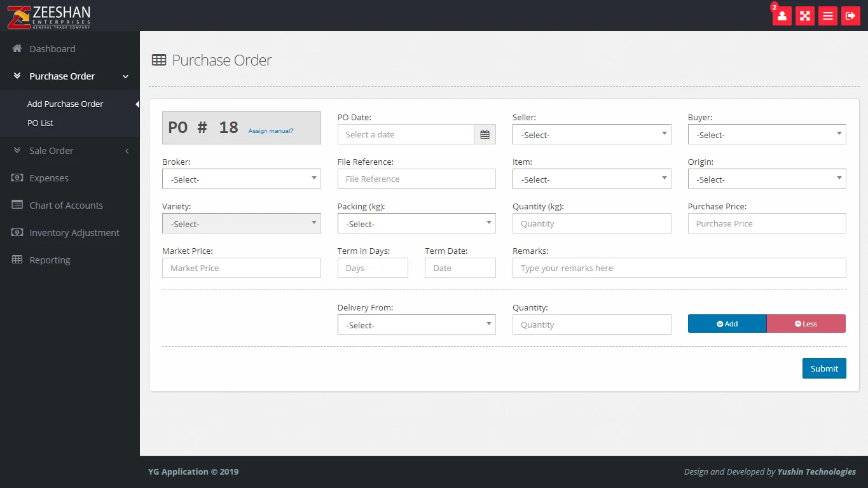
Task: Click the Zeeshan Enterprises logo
Action: (x=49, y=16)
